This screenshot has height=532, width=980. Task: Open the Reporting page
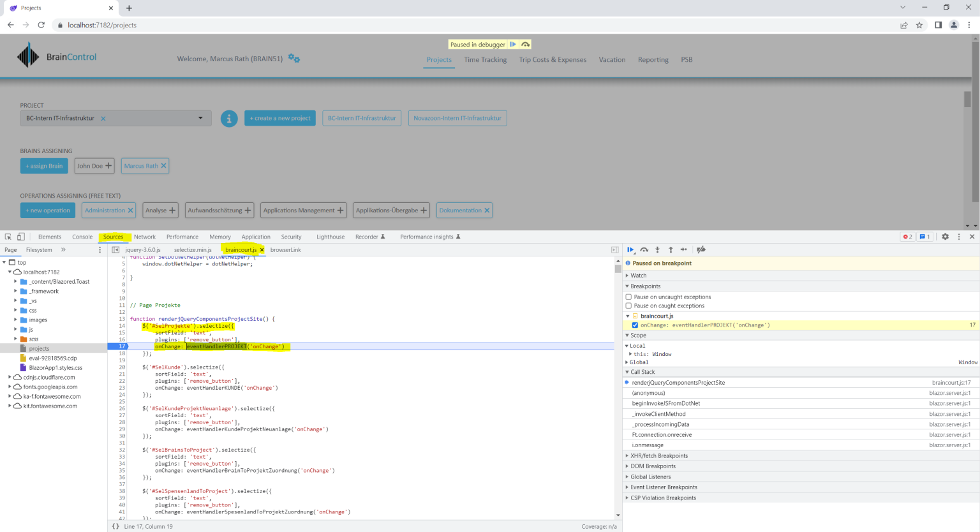(x=653, y=59)
